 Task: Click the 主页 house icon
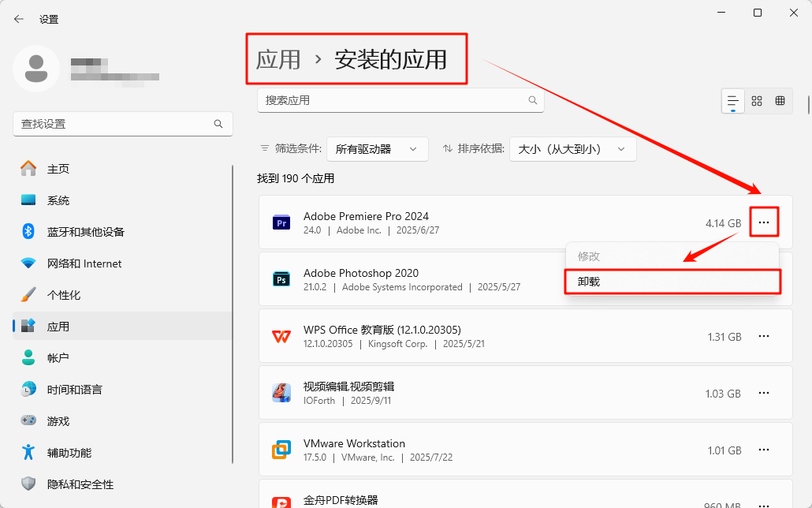coord(28,169)
